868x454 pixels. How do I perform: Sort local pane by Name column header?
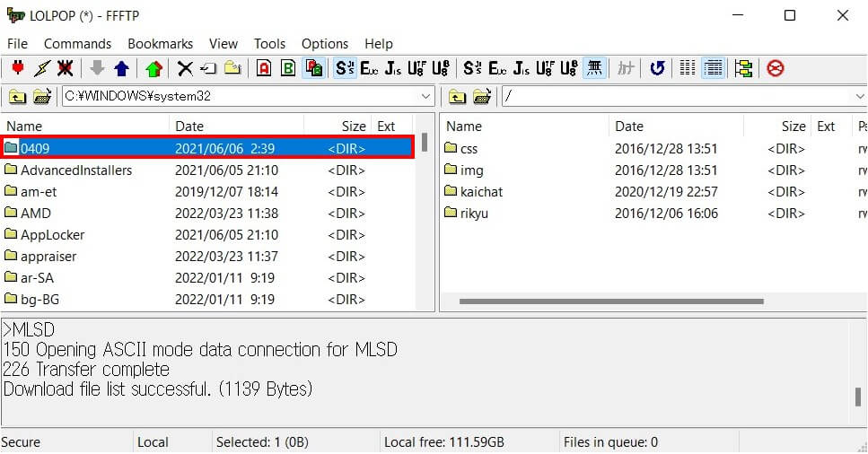pyautogui.click(x=84, y=127)
